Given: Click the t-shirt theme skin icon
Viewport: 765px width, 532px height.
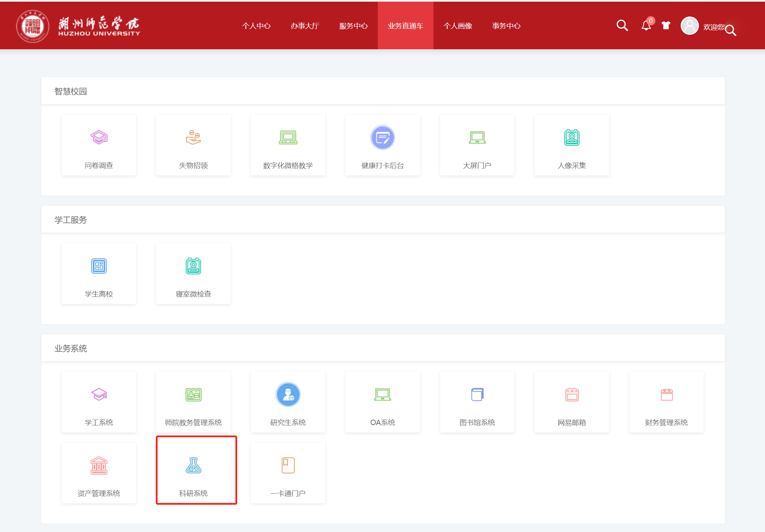Looking at the screenshot, I should tap(666, 26).
